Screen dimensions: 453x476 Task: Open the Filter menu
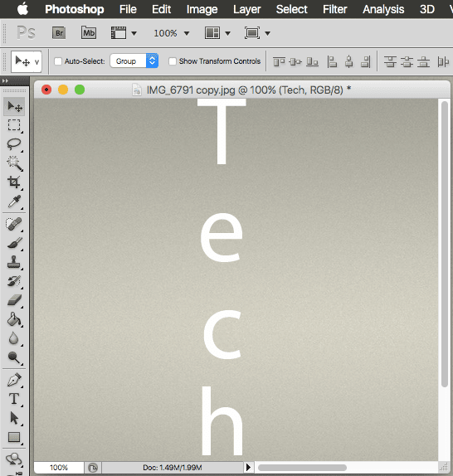(334, 9)
